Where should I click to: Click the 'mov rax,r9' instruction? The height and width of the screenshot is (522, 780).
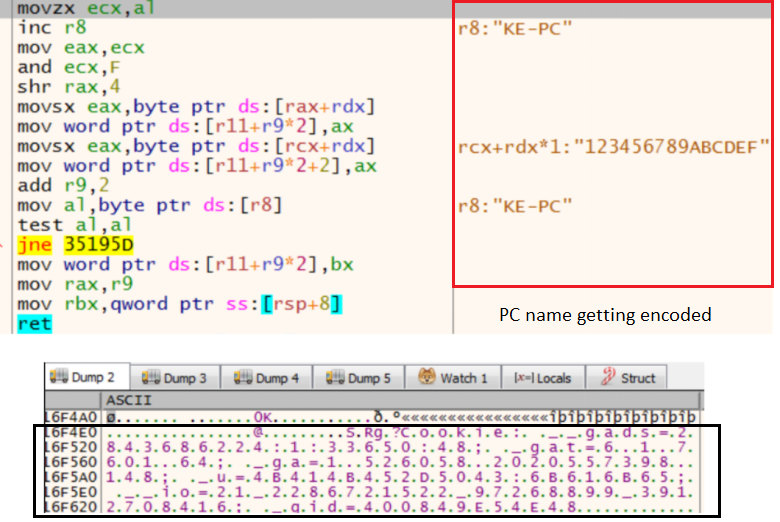coord(75,284)
